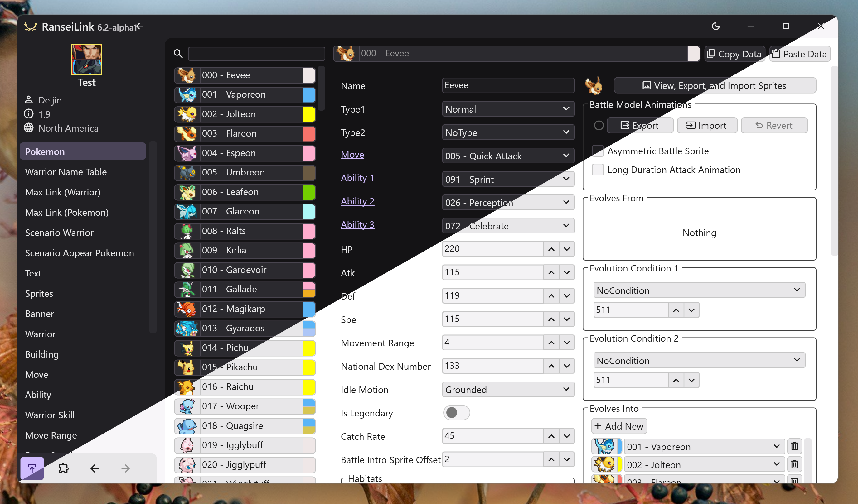858x504 pixels.
Task: Open View, Export, and Import Sprites
Action: click(714, 85)
